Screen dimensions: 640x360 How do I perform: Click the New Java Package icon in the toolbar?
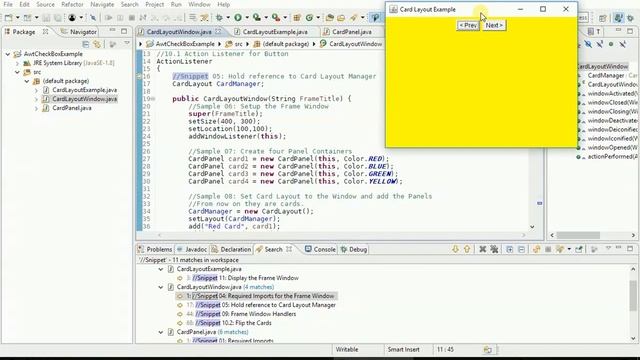(297, 18)
